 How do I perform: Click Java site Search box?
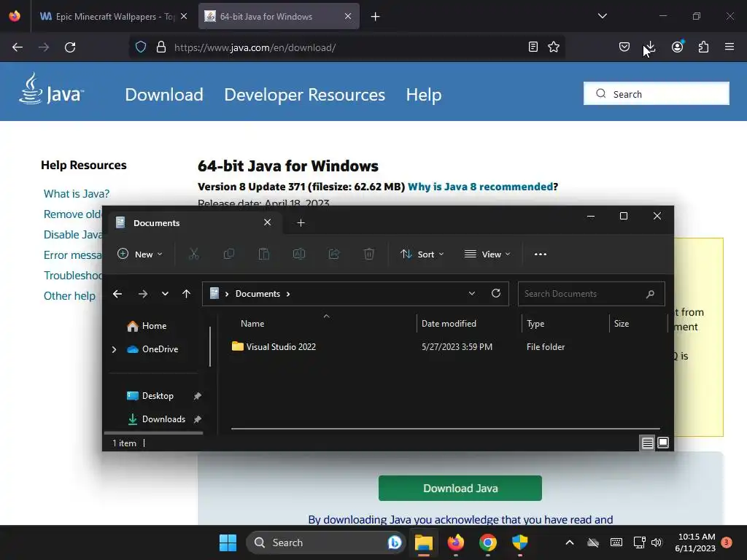click(657, 93)
